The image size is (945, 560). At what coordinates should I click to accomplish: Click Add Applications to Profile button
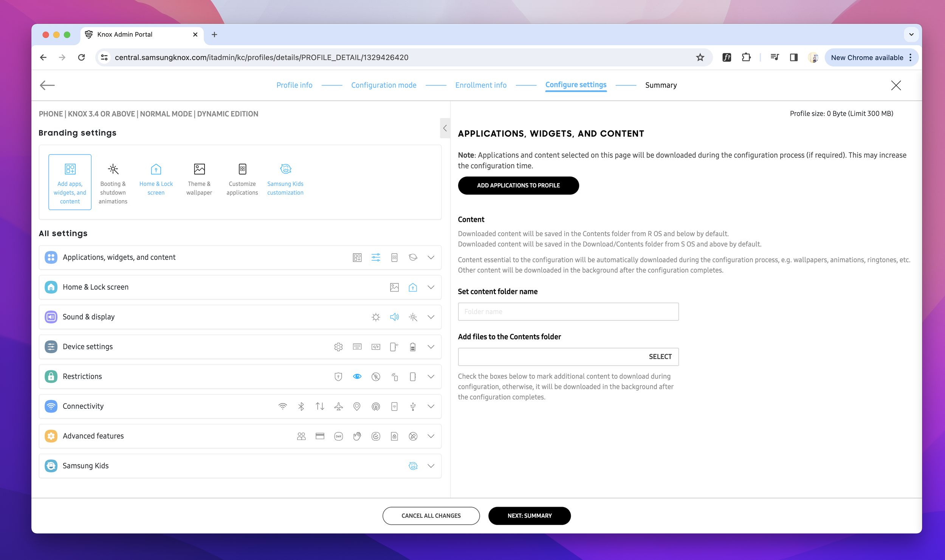pos(518,185)
